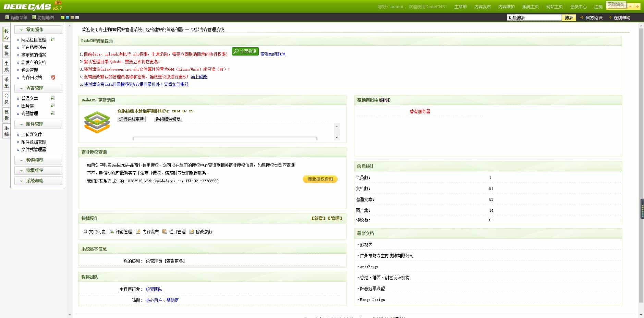Click the red icon beside 内容回收站

coord(53,77)
